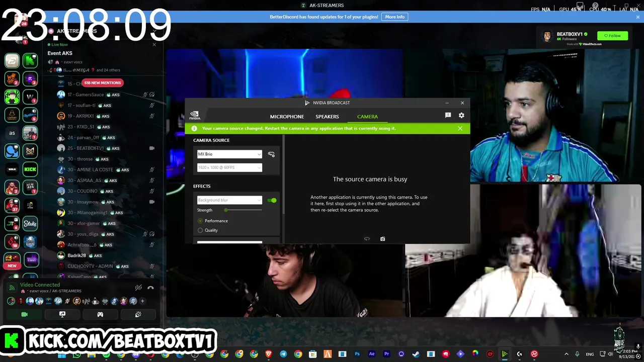
Task: Open the W server icon with badge
Action: (x=30, y=97)
